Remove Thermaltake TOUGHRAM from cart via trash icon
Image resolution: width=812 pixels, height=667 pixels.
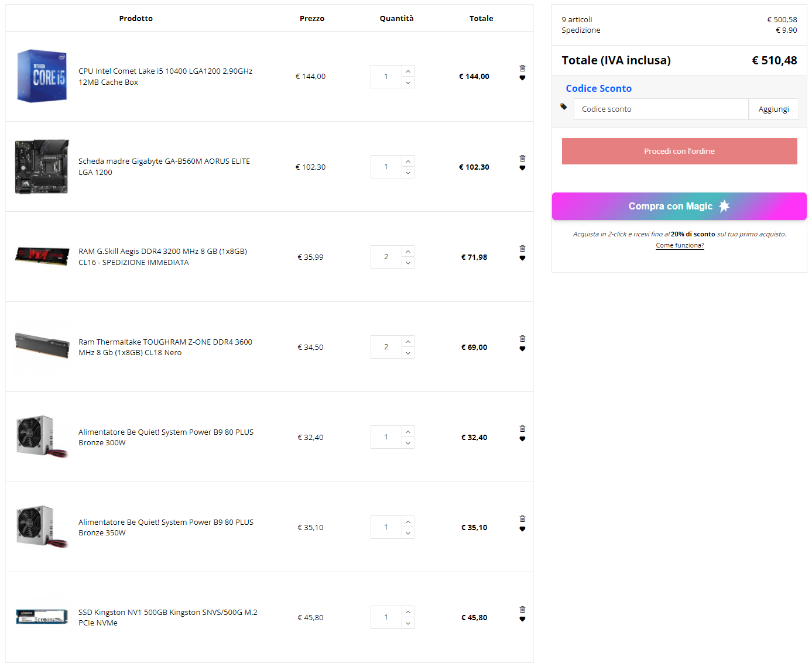(x=522, y=339)
